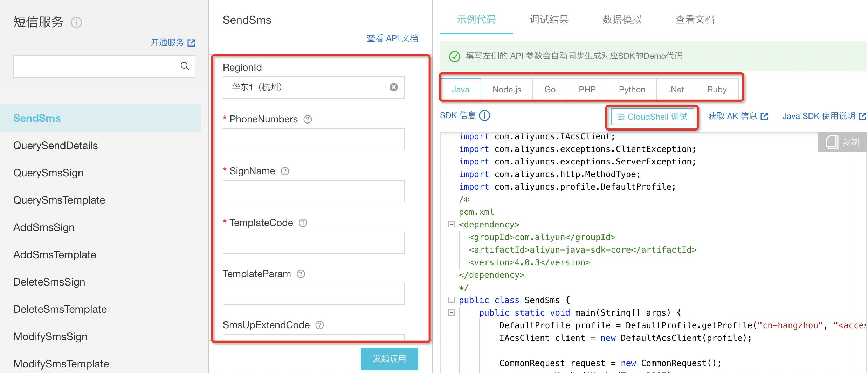Click the info icon beside 短信服务 title
The image size is (868, 373).
76,22
